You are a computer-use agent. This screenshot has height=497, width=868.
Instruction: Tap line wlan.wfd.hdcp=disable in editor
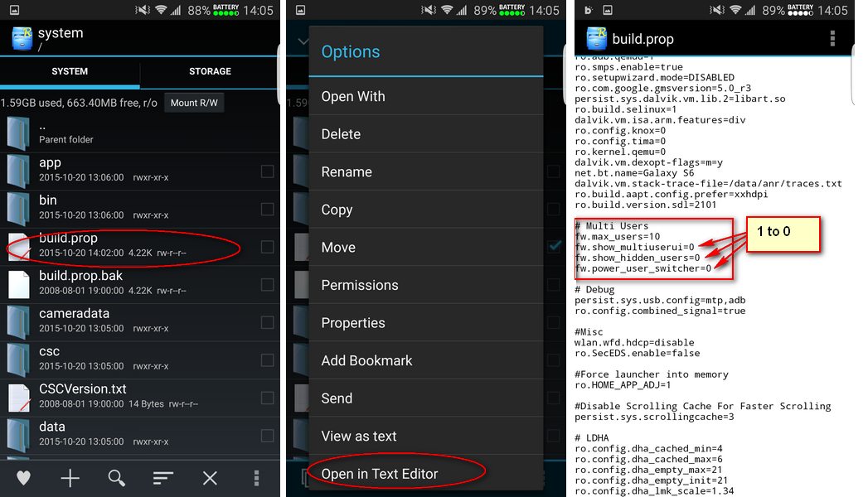tap(634, 343)
